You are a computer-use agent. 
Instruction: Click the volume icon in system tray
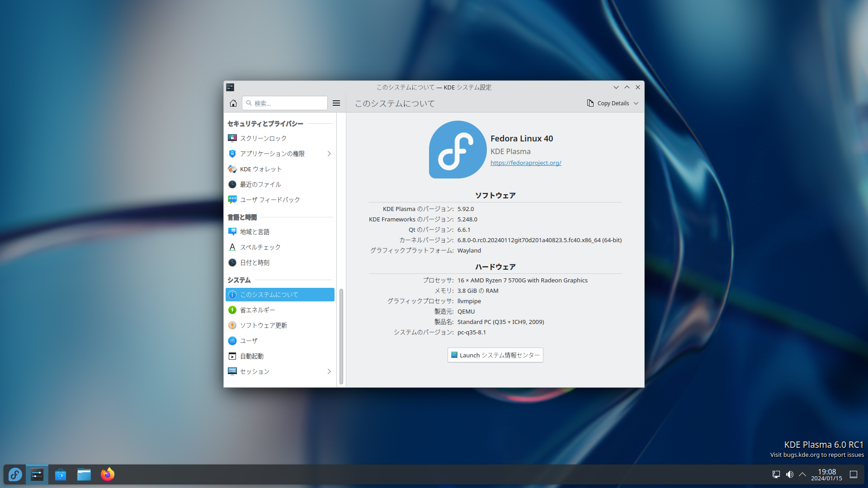click(789, 474)
